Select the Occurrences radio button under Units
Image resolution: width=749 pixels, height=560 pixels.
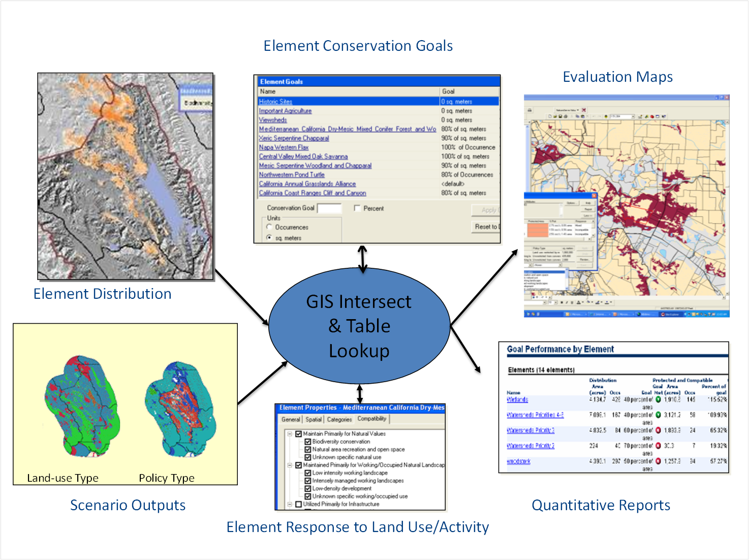point(270,227)
